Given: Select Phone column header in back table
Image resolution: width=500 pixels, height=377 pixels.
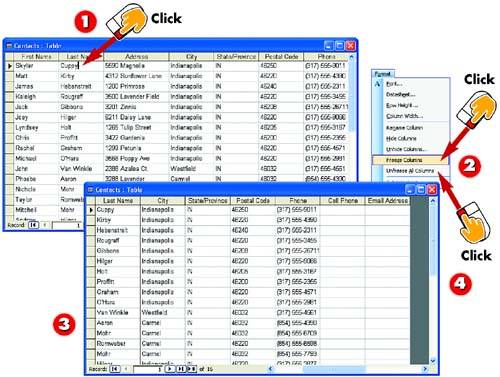Looking at the screenshot, I should click(x=326, y=57).
